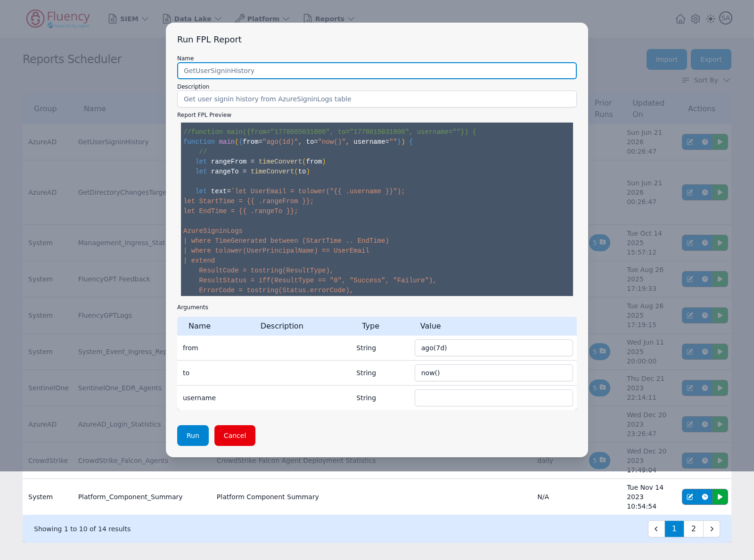Click schedule clock for GetUserSigninHistory row
This screenshot has height=560, width=754.
pos(705,142)
